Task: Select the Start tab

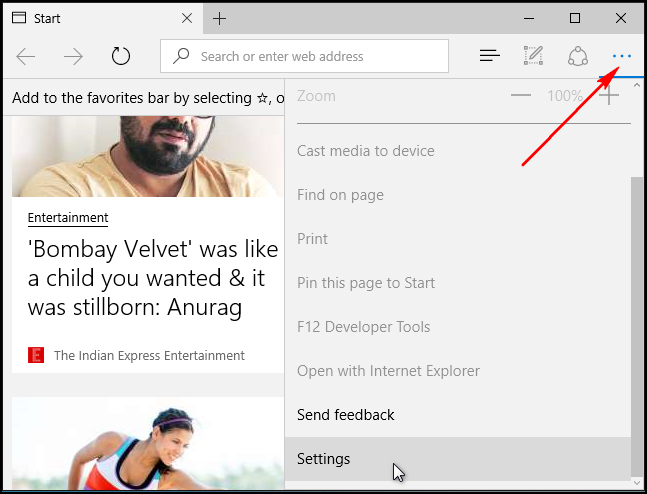Action: tap(103, 19)
